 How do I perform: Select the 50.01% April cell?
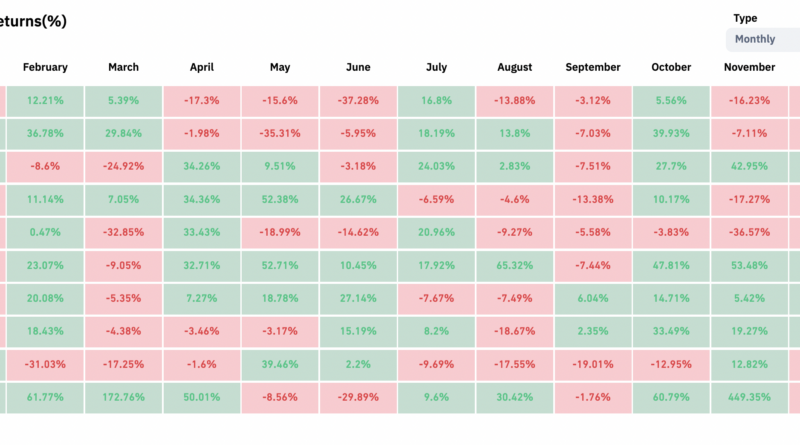tap(202, 396)
